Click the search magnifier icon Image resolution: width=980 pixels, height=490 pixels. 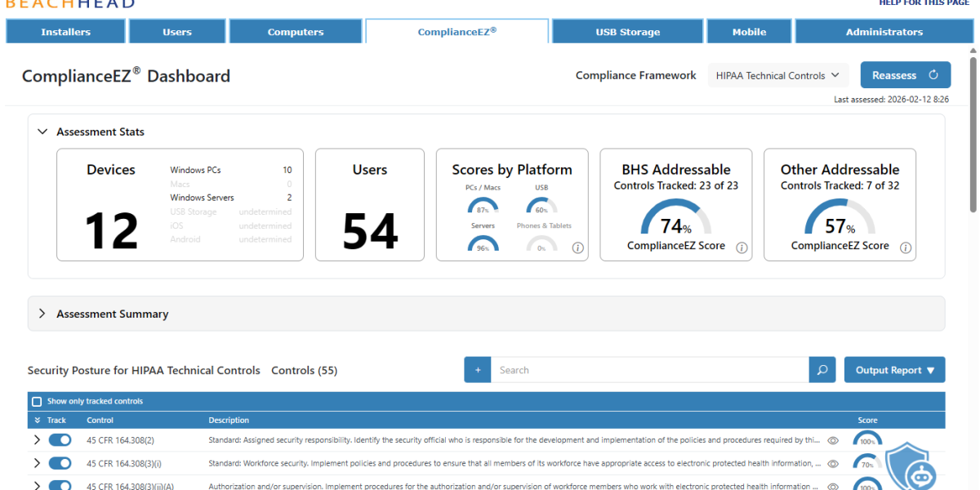(822, 369)
